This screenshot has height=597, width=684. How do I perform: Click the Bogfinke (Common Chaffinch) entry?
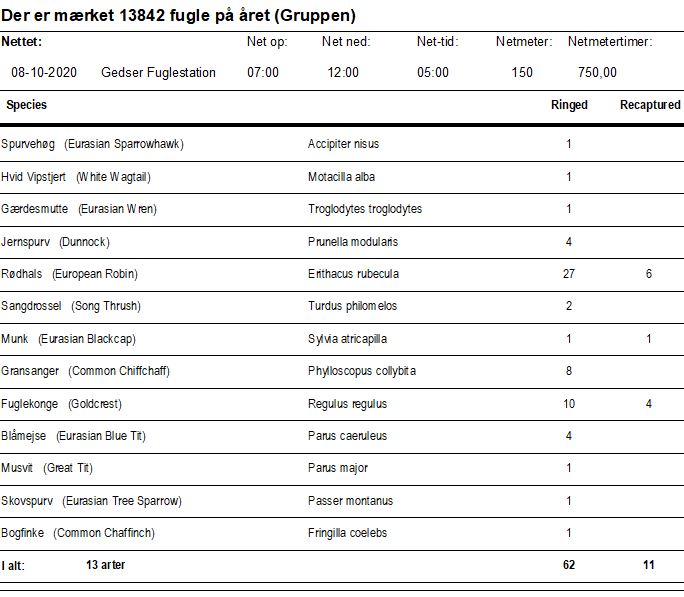(78, 533)
